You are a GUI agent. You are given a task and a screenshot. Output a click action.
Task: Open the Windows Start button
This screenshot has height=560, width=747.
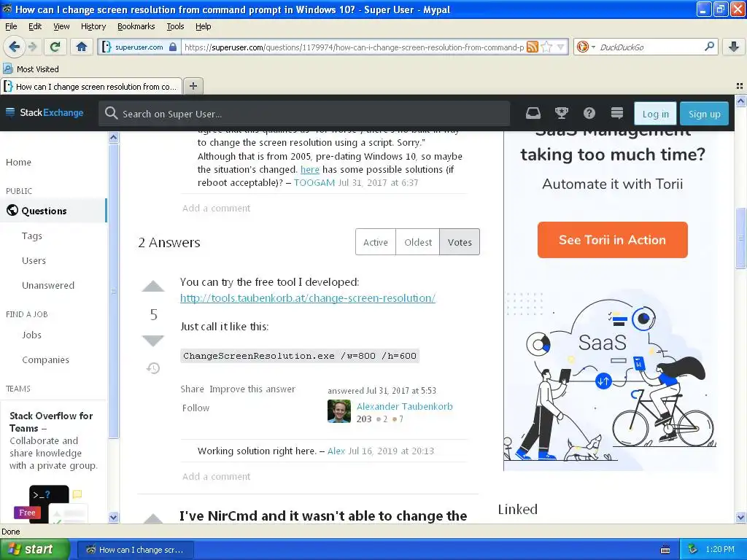[34, 549]
